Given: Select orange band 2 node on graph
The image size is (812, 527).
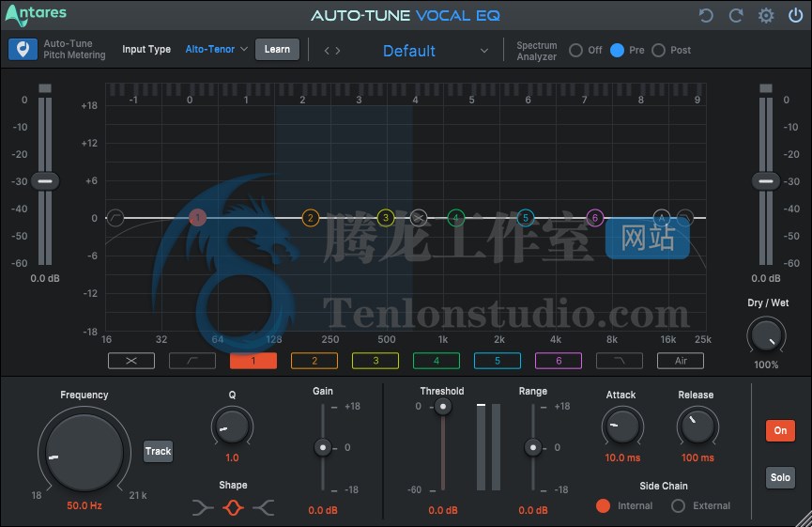Looking at the screenshot, I should (x=310, y=218).
